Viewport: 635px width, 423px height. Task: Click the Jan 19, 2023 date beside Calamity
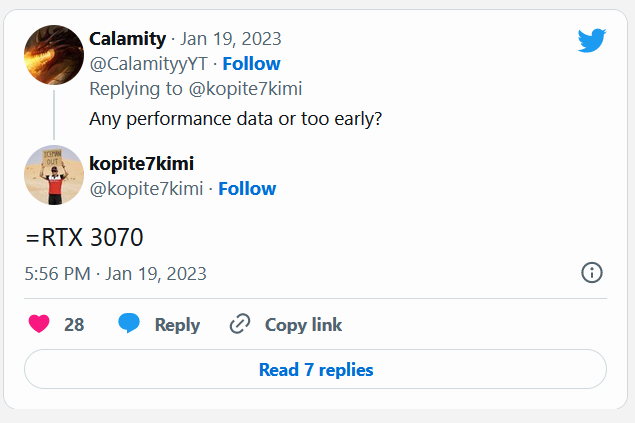230,39
